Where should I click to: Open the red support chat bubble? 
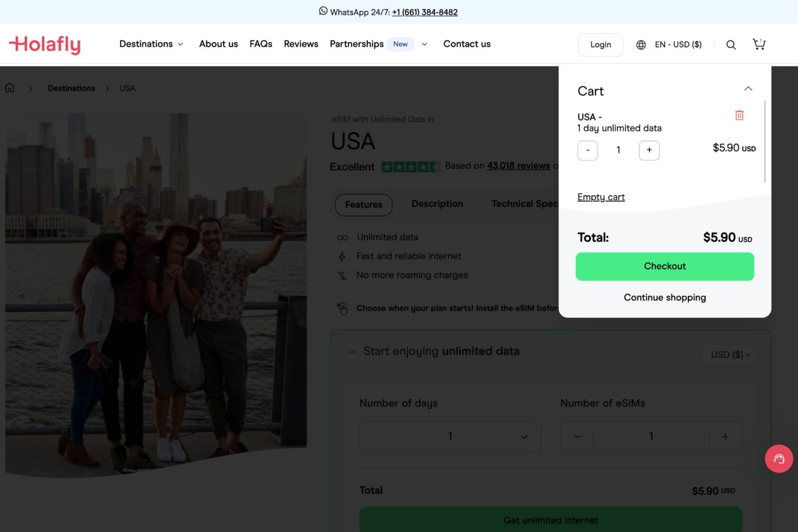778,459
